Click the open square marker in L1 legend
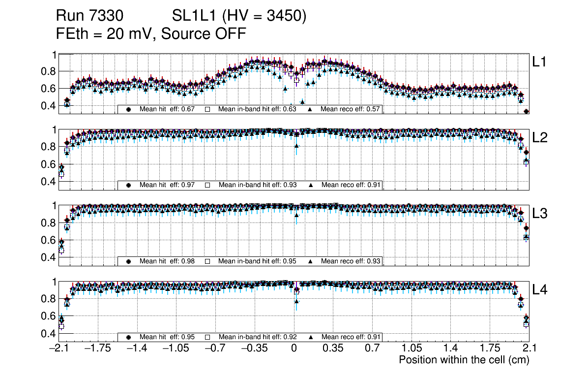The width and height of the screenshot is (588, 380). click(207, 109)
